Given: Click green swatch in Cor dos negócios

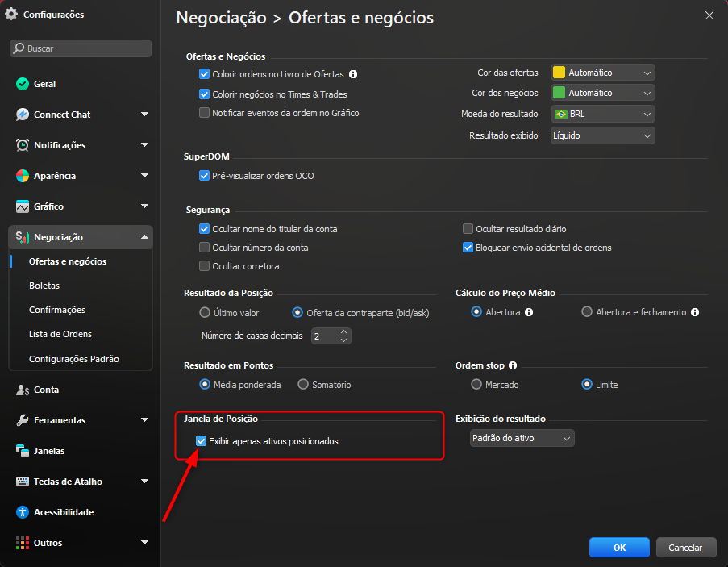Looking at the screenshot, I should [559, 93].
